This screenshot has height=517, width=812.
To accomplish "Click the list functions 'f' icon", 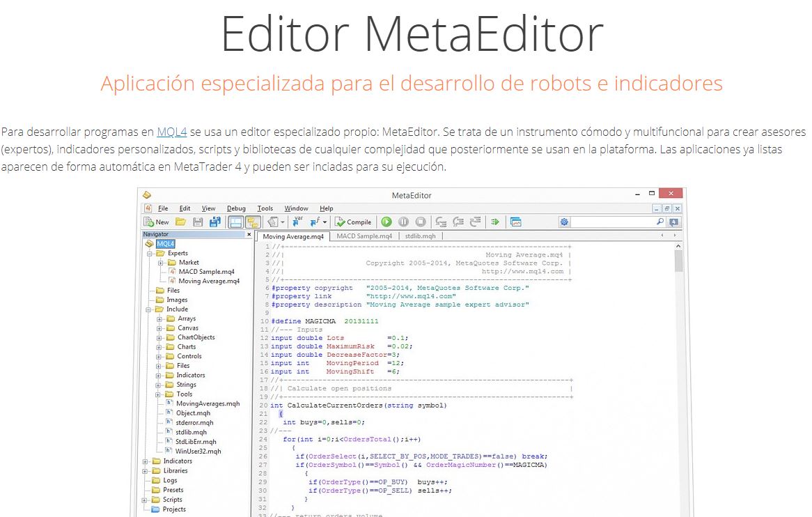I will coord(315,222).
